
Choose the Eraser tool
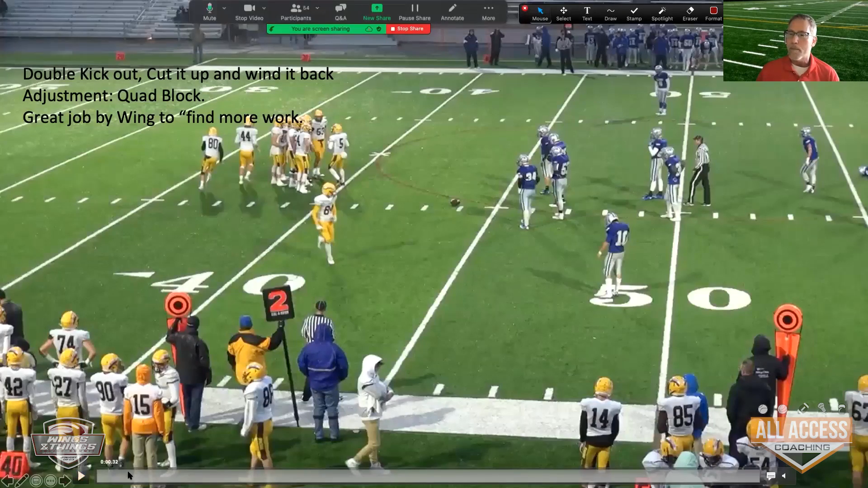coord(690,13)
